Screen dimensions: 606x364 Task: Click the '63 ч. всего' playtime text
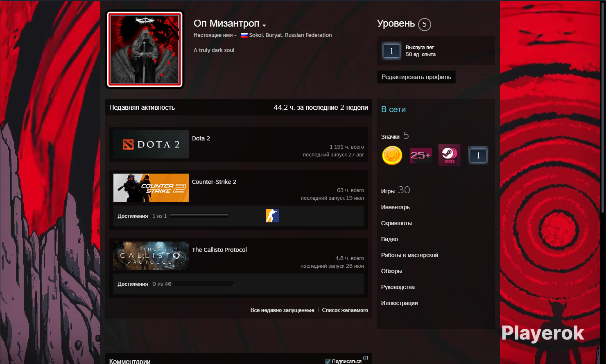[350, 190]
